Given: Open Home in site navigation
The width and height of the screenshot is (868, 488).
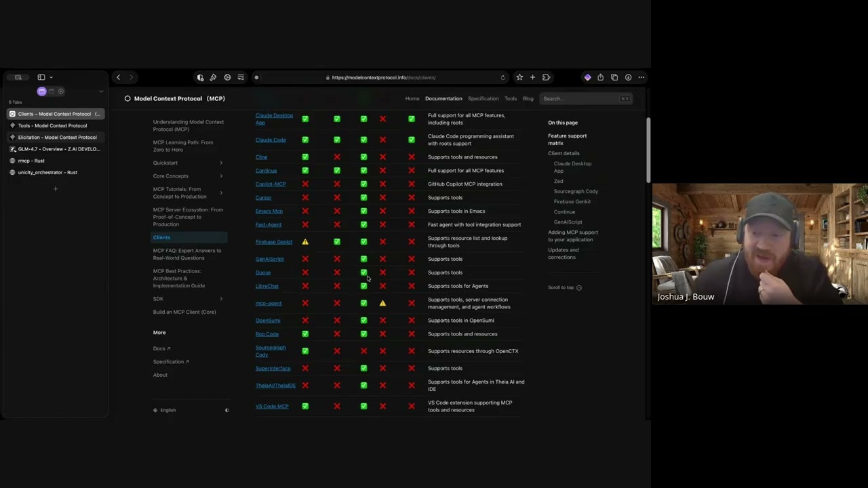Looking at the screenshot, I should tap(412, 99).
